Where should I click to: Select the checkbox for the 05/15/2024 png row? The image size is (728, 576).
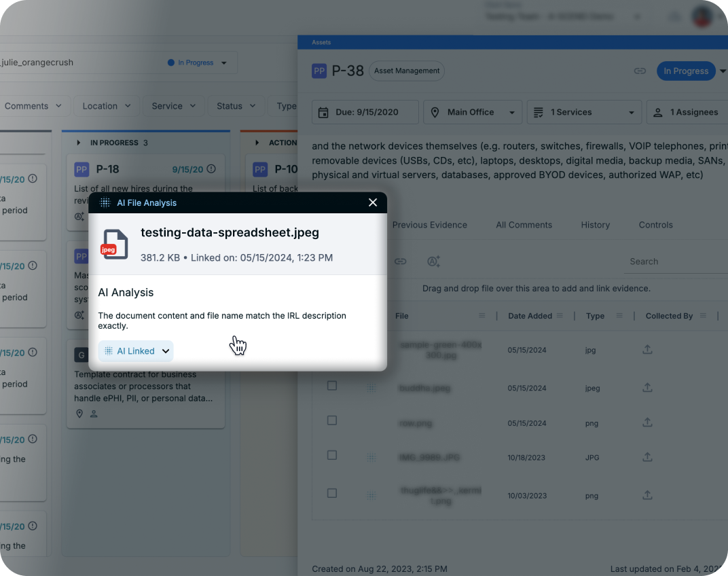tap(332, 420)
